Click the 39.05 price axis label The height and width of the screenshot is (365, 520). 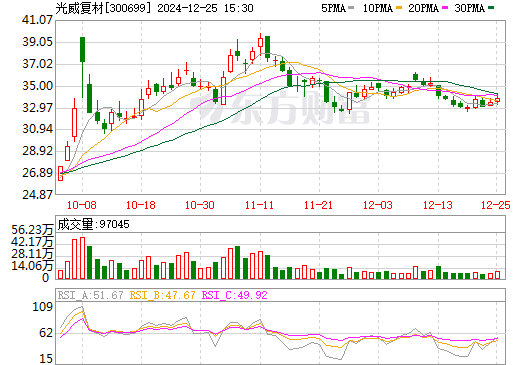(37, 42)
